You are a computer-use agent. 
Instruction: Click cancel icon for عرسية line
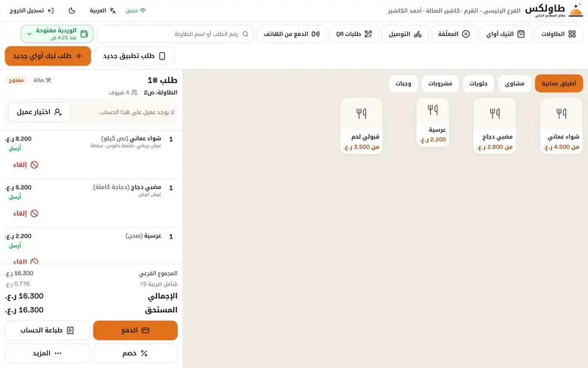pos(34,262)
